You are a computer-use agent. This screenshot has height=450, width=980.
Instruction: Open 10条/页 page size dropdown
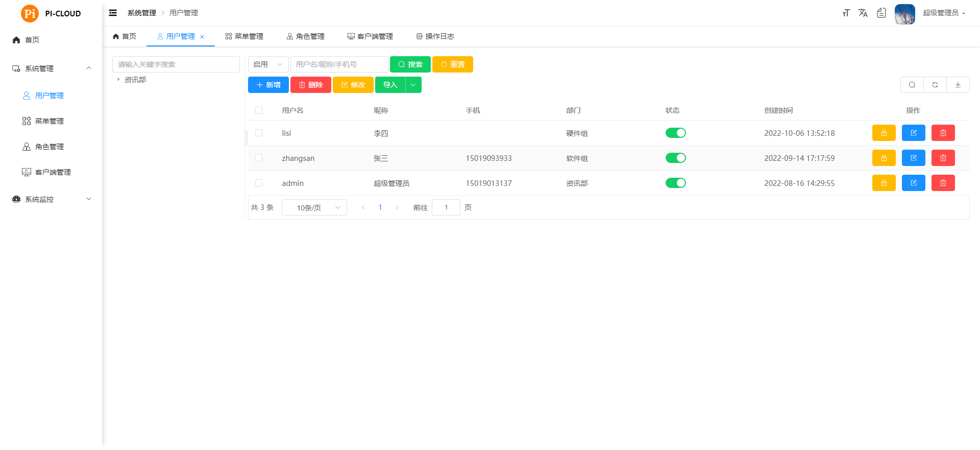pos(314,207)
